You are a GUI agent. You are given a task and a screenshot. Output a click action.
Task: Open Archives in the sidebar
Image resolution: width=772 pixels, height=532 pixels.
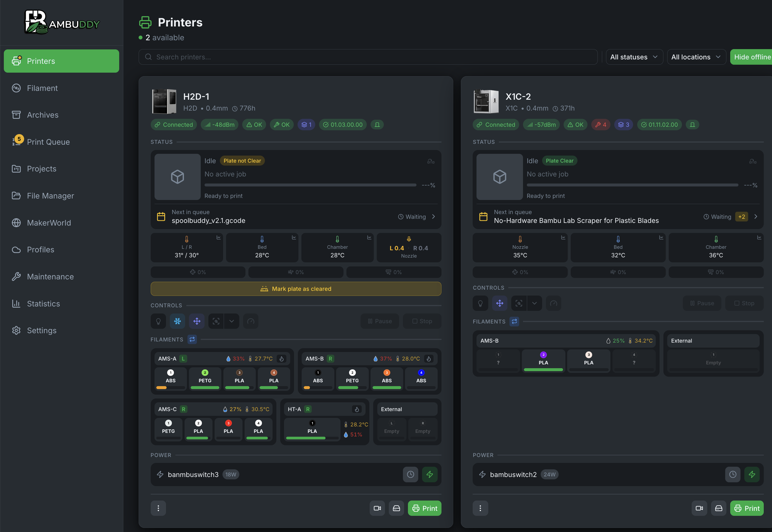coord(62,115)
